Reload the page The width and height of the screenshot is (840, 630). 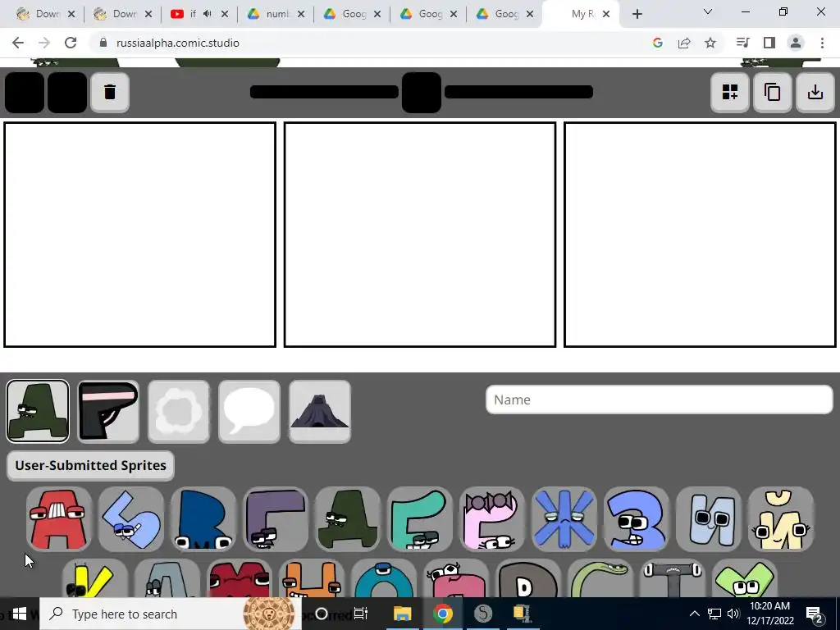click(71, 43)
